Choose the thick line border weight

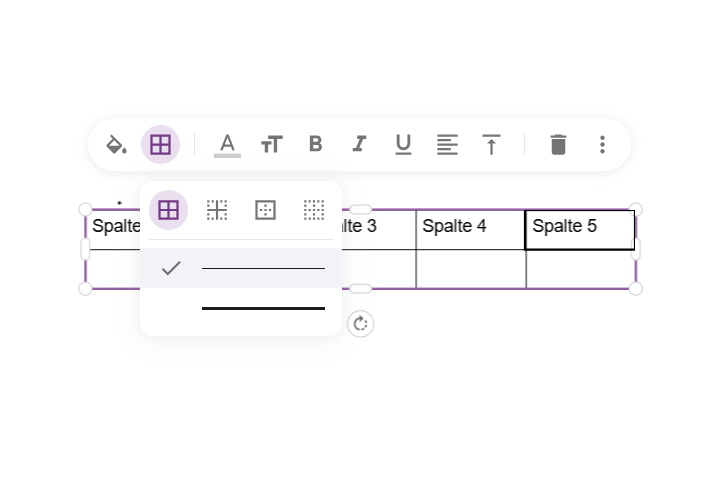[241, 308]
